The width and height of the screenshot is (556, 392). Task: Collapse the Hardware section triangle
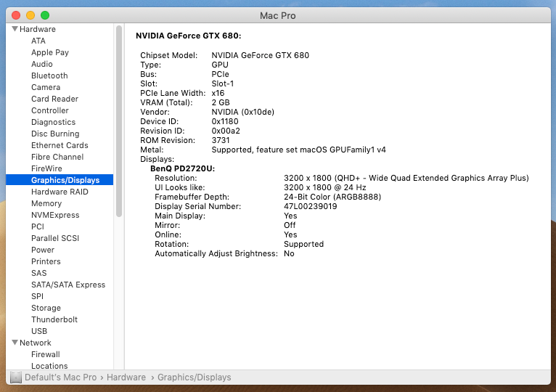15,29
